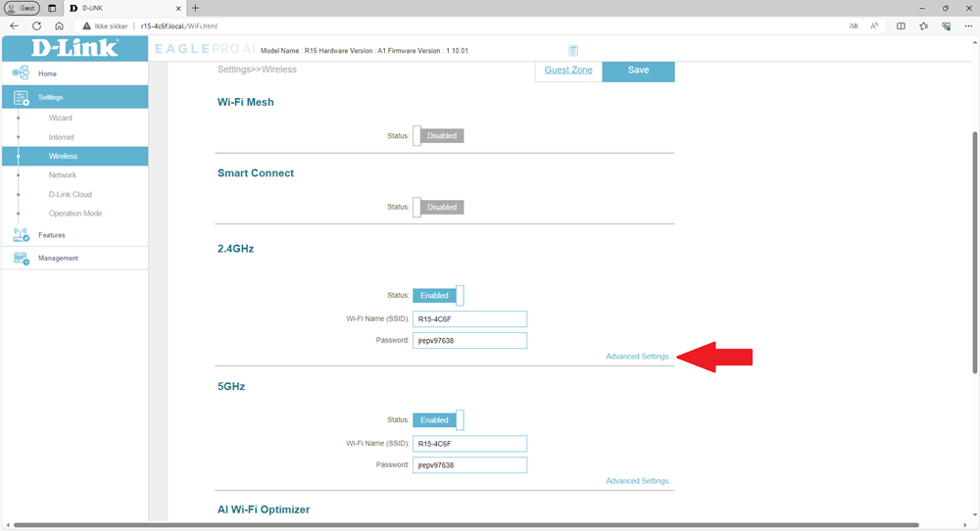This screenshot has height=531, width=980.
Task: Click the 5GHz Wi-Fi Name field
Action: (469, 444)
